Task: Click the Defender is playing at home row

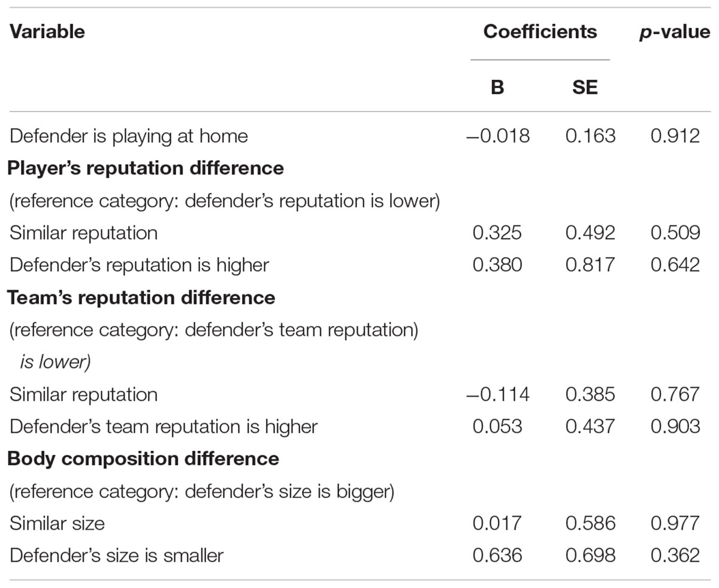Action: [x=359, y=136]
